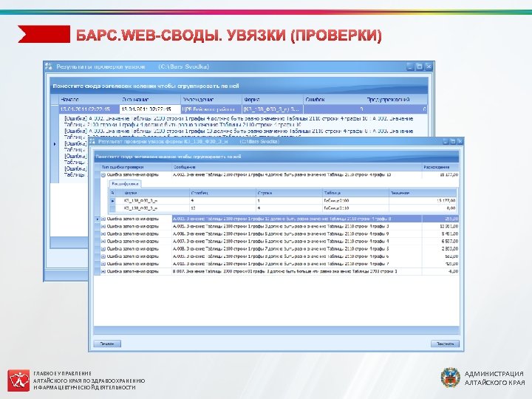532x399 pixels.
Task: Click row arrow indicator in back window
Action: 55,144
